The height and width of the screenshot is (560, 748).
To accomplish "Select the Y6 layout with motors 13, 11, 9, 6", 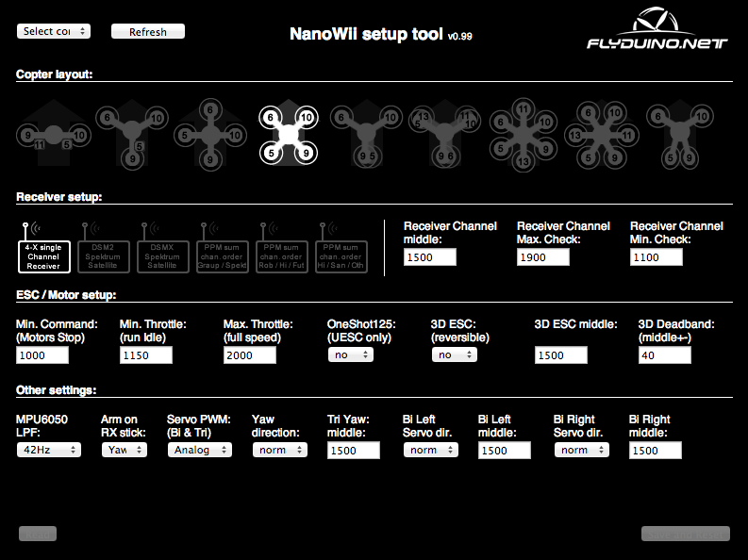I will click(444, 134).
